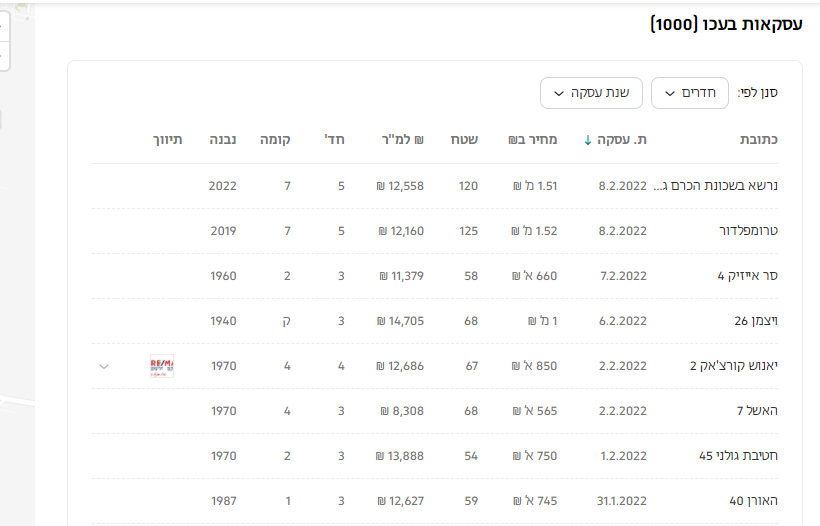Click the תיווך column header
Screen dimensions: 820x526
click(167, 140)
